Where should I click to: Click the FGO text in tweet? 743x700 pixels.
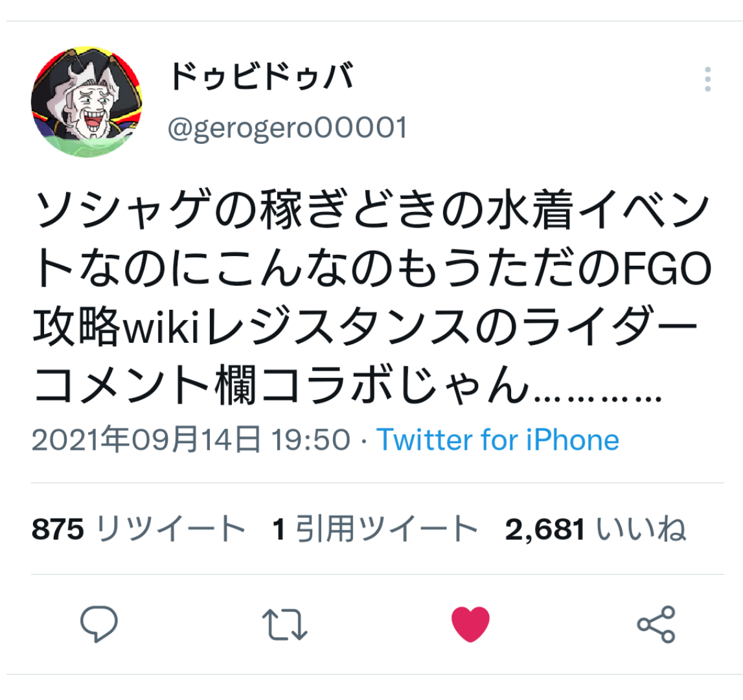[667, 268]
